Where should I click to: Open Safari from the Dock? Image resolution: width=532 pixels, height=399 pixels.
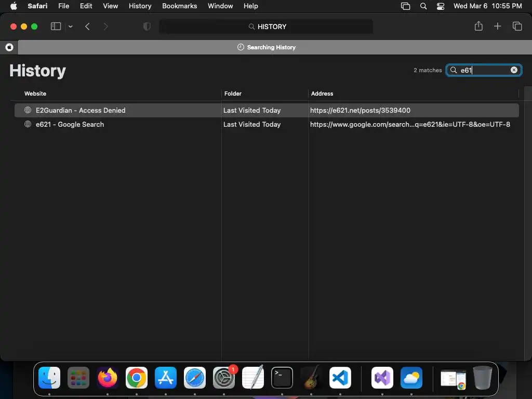point(195,378)
